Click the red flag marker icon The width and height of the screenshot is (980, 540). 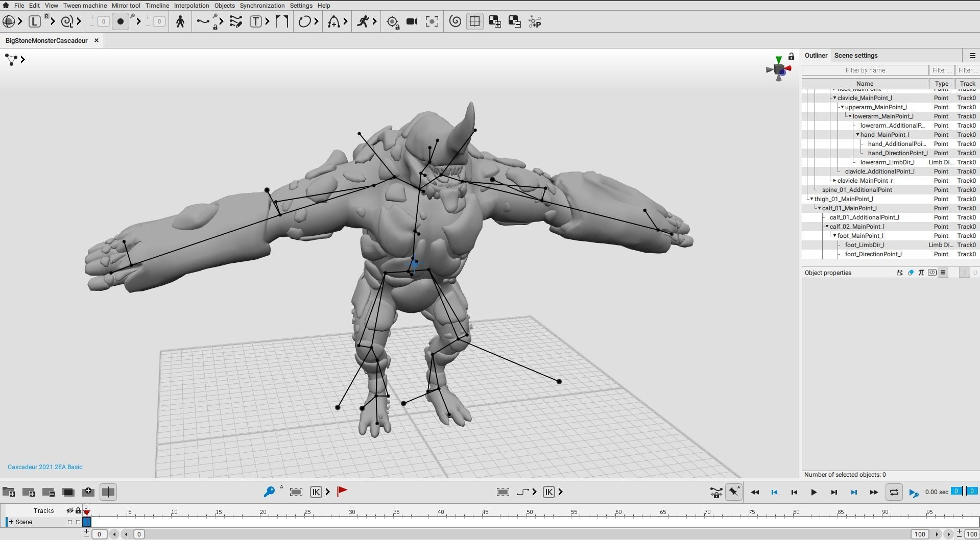tap(342, 492)
